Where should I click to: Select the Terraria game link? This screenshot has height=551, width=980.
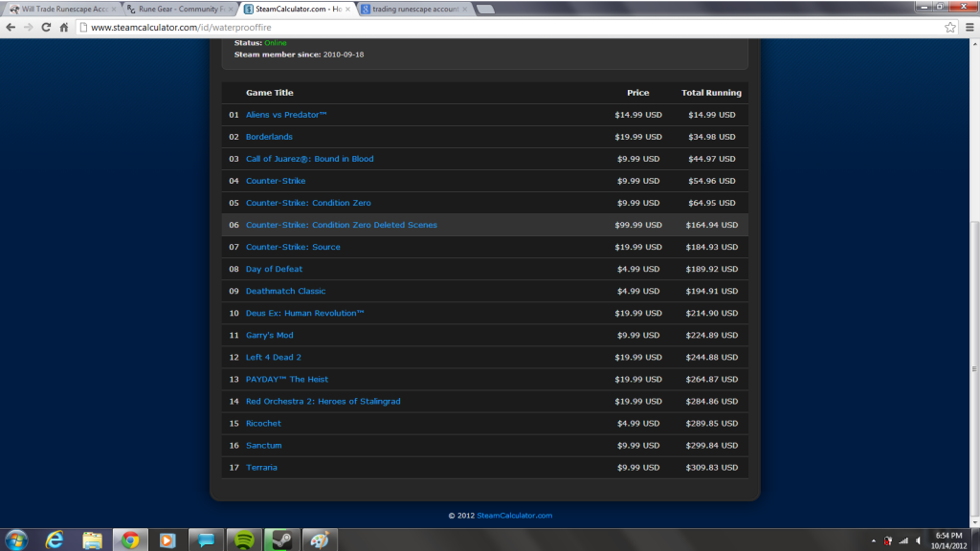(262, 467)
